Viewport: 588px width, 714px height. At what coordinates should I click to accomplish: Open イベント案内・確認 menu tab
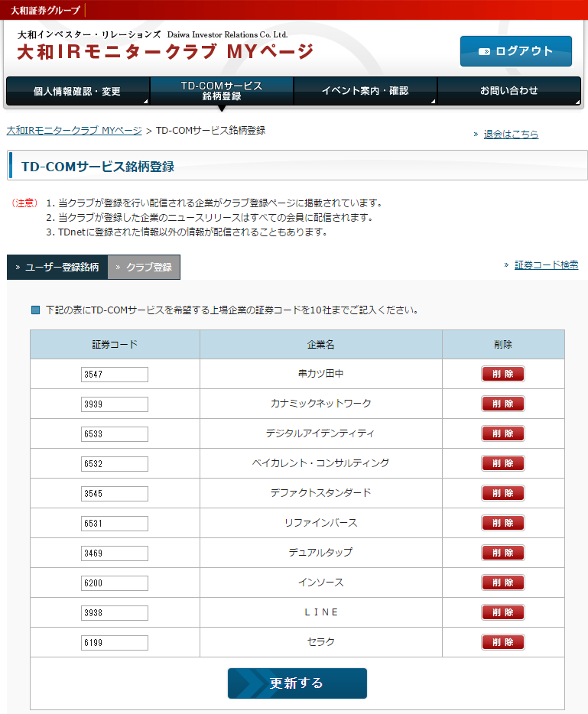(365, 91)
